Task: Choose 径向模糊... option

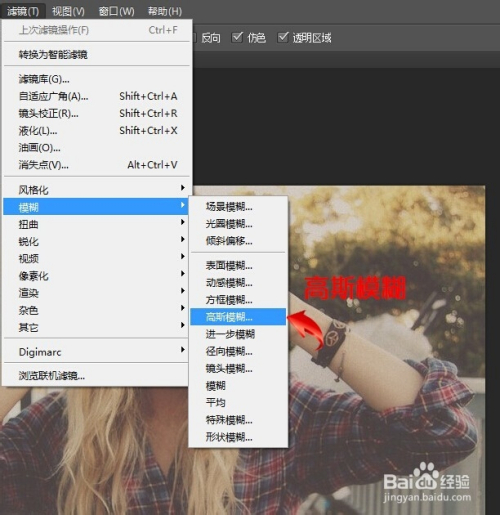Action: pyautogui.click(x=238, y=351)
